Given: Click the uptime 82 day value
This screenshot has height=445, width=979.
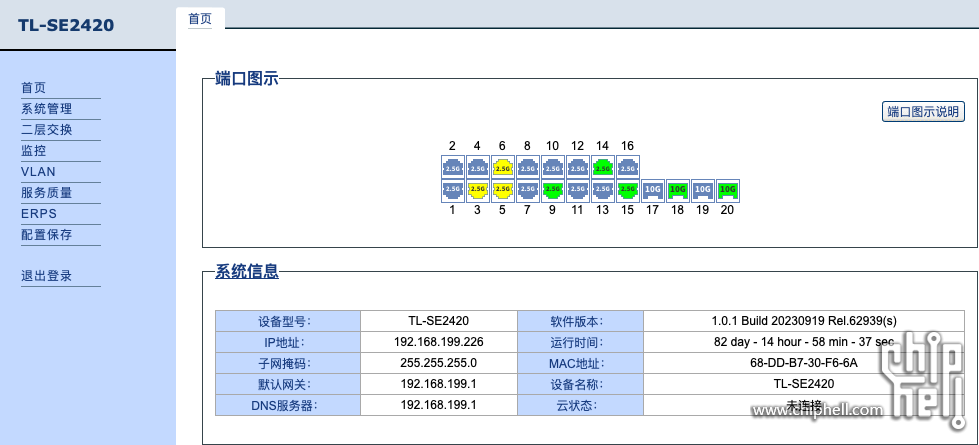Looking at the screenshot, I should point(804,342).
